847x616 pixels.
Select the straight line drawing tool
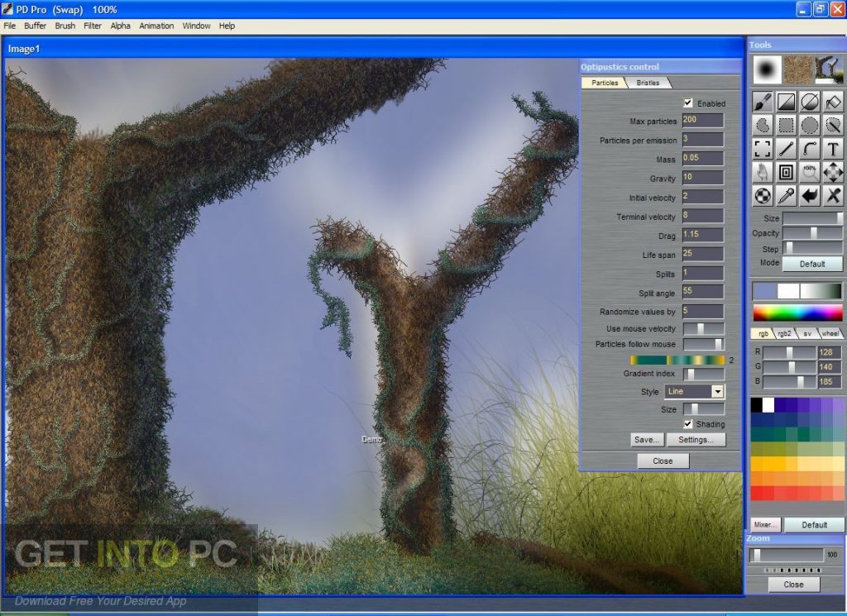coord(786,149)
